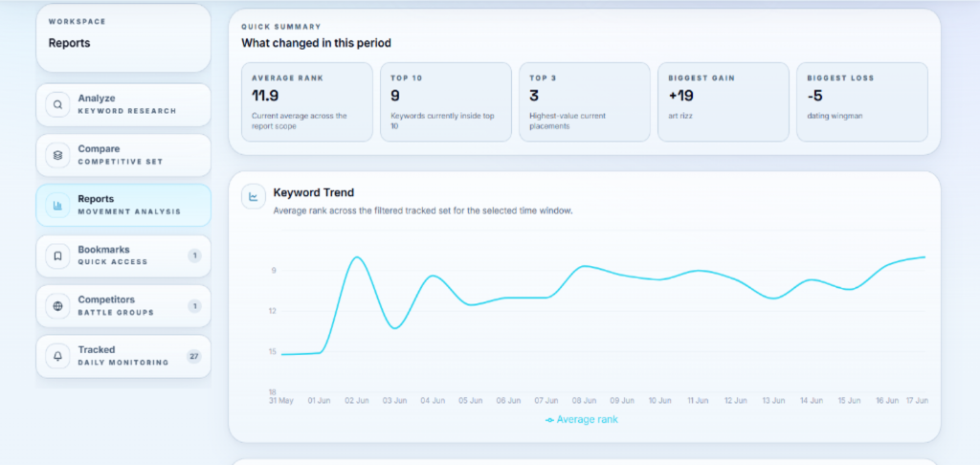Click the 'dating wingman' keyword text
Viewport: 980px width, 465px height.
835,117
